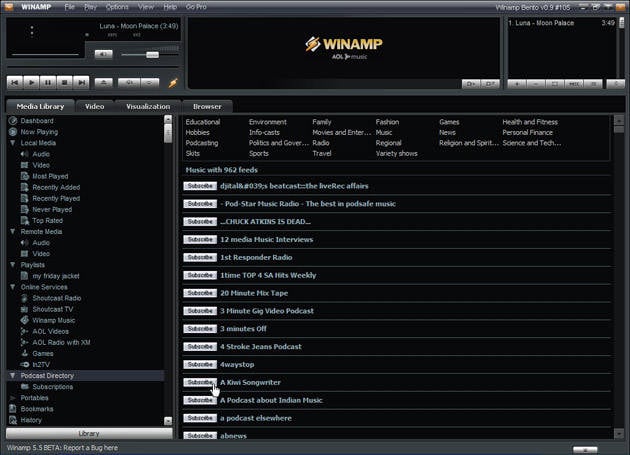Collapse the Local Media tree section
This screenshot has width=630, height=455.
(x=12, y=143)
